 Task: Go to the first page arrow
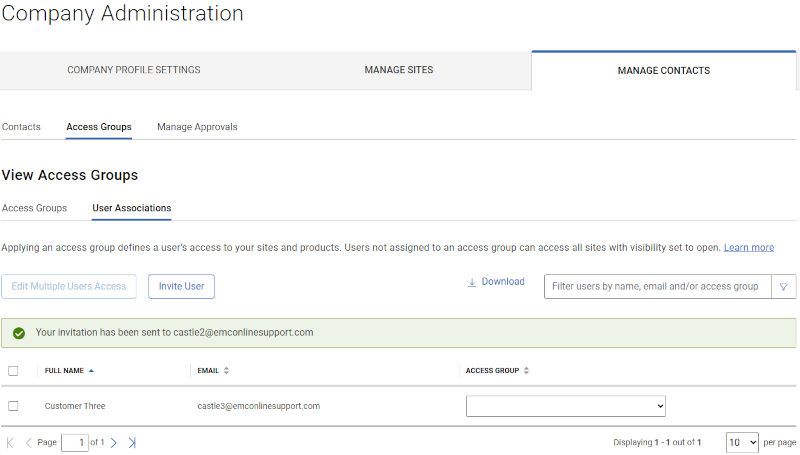pos(10,442)
